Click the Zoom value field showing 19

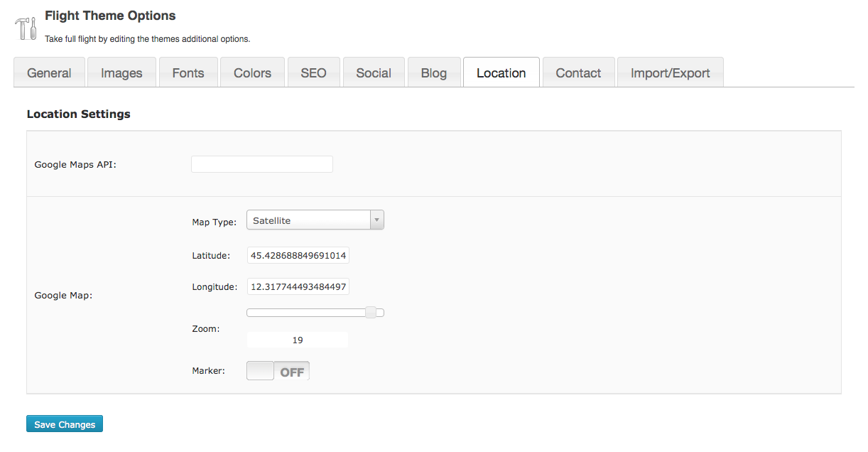click(298, 340)
